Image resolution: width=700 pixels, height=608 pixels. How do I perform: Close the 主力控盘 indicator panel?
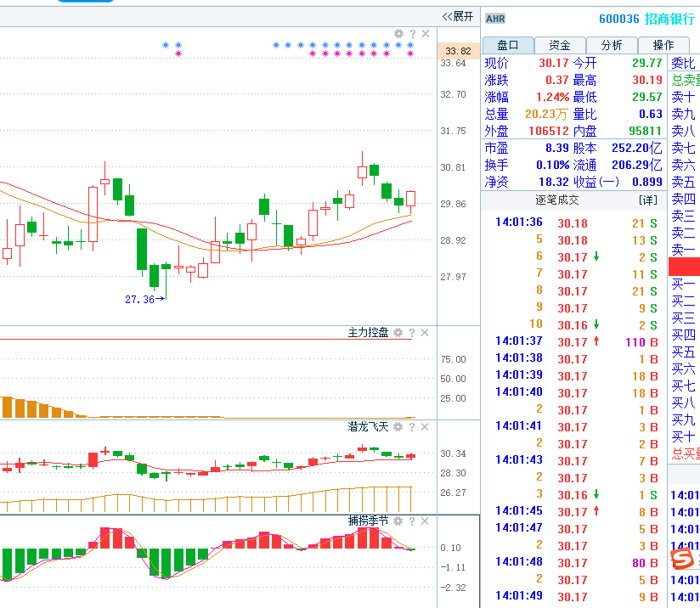point(425,333)
